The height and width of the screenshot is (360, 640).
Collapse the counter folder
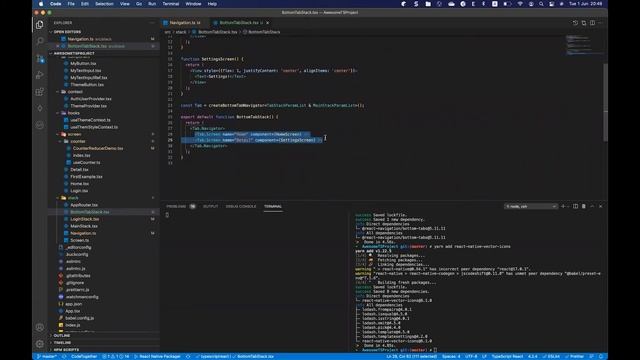pyautogui.click(x=78, y=141)
